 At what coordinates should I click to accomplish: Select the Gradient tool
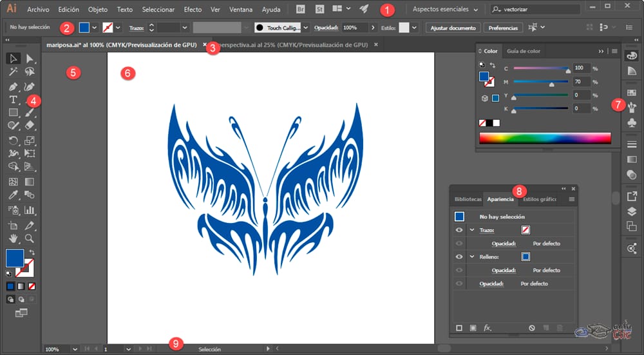tap(29, 182)
